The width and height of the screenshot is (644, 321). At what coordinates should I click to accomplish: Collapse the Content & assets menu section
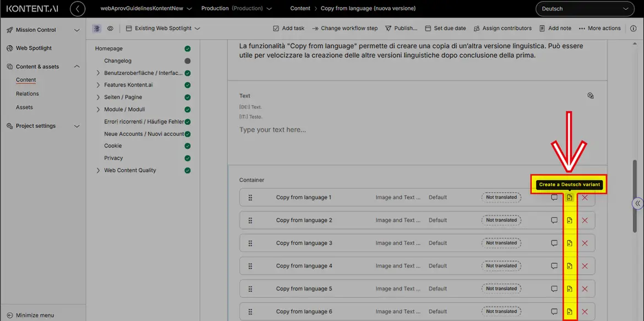tap(77, 67)
